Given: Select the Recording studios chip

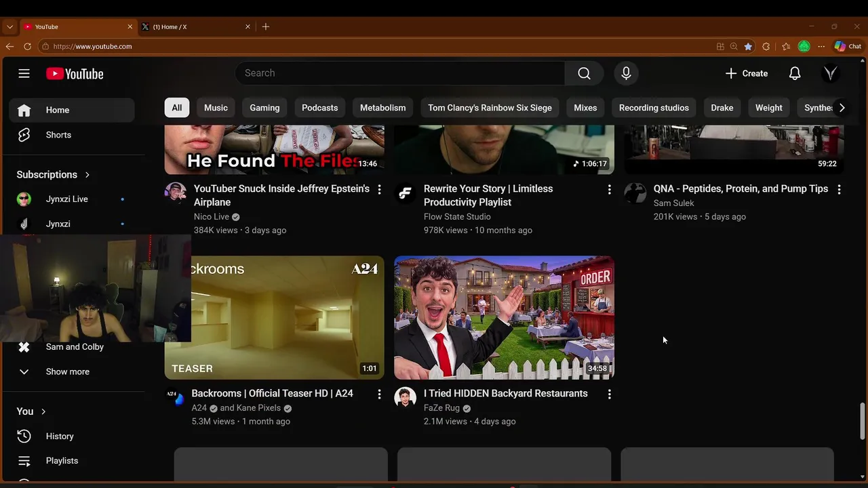Looking at the screenshot, I should [x=654, y=108].
